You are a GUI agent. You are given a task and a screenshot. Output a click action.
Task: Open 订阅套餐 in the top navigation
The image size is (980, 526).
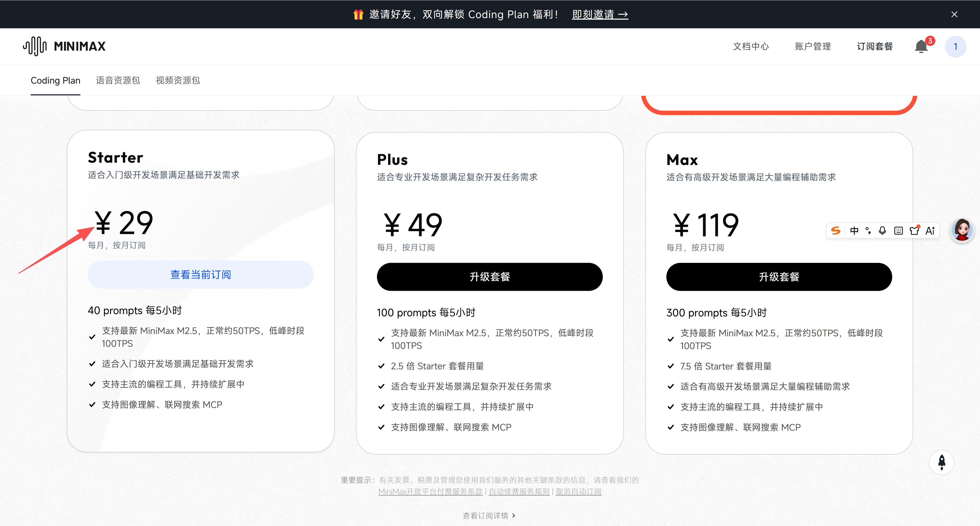(x=875, y=46)
